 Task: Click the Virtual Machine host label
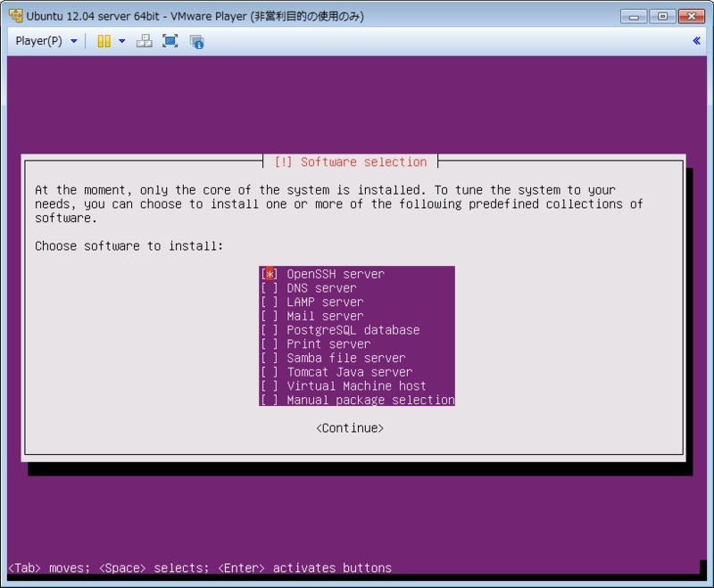pyautogui.click(x=356, y=386)
